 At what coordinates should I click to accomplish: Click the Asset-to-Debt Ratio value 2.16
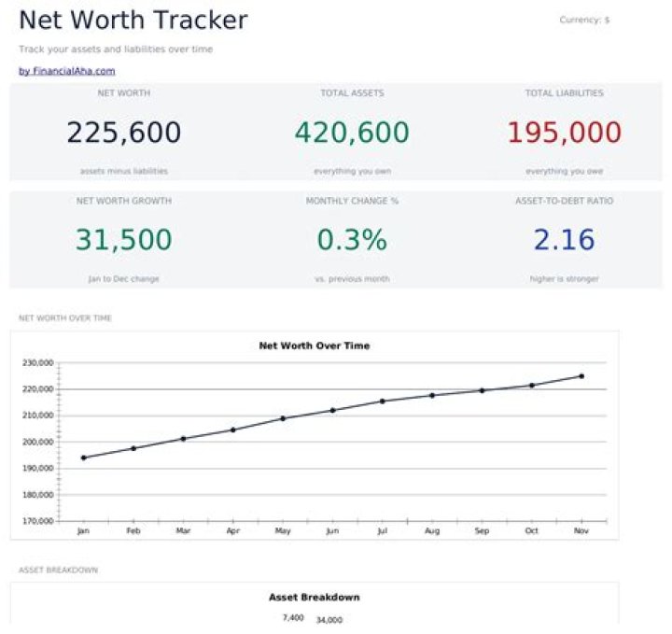tap(564, 239)
